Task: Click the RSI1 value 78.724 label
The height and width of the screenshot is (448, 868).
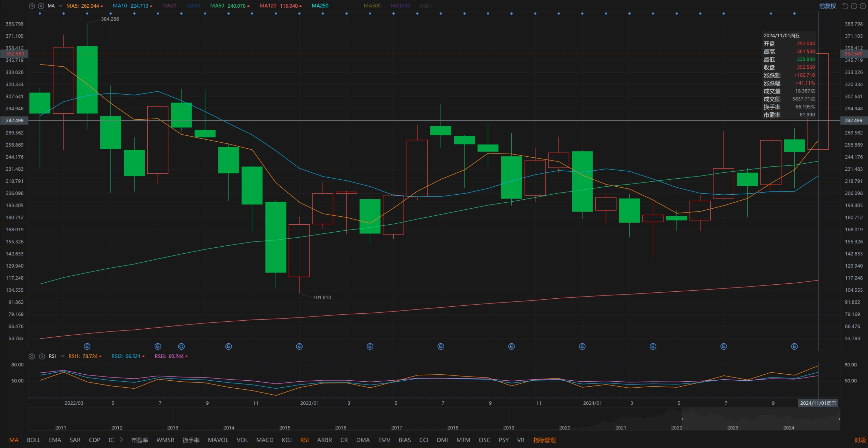Action: 85,356
